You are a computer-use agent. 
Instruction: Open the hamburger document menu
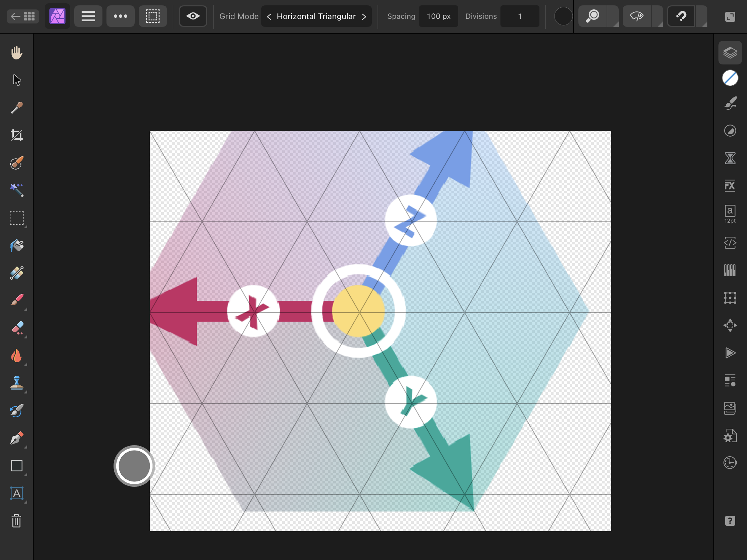[88, 16]
